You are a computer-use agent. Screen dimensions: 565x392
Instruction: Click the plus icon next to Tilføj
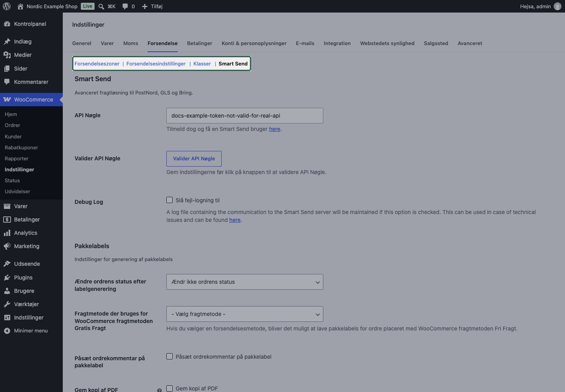point(145,6)
